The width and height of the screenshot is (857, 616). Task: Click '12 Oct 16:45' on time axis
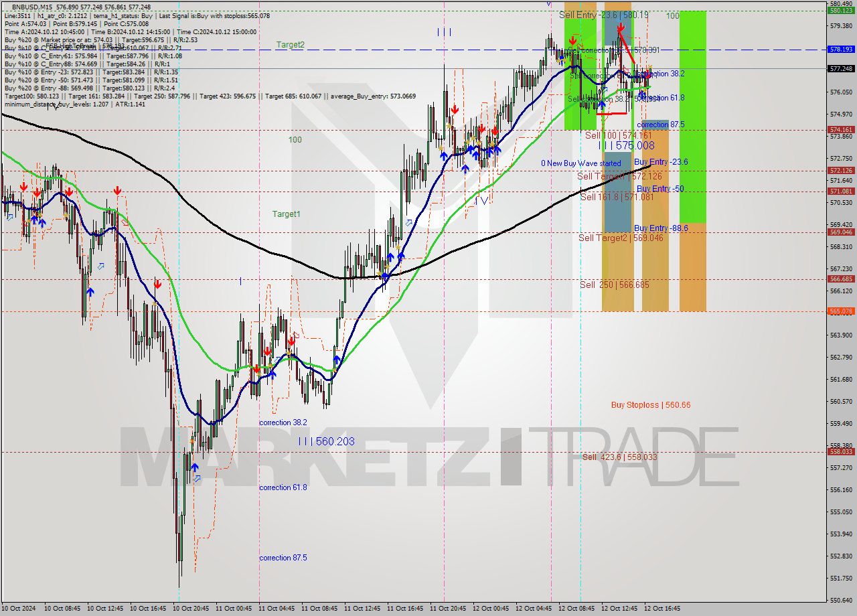661,609
